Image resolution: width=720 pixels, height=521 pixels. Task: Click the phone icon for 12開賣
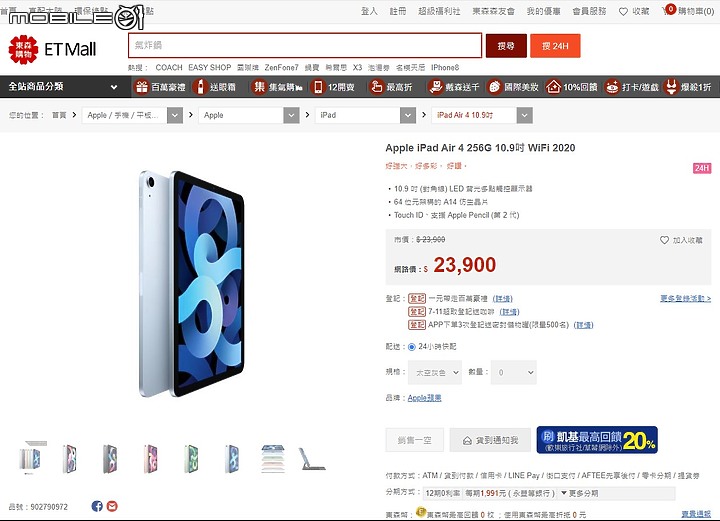[x=318, y=86]
